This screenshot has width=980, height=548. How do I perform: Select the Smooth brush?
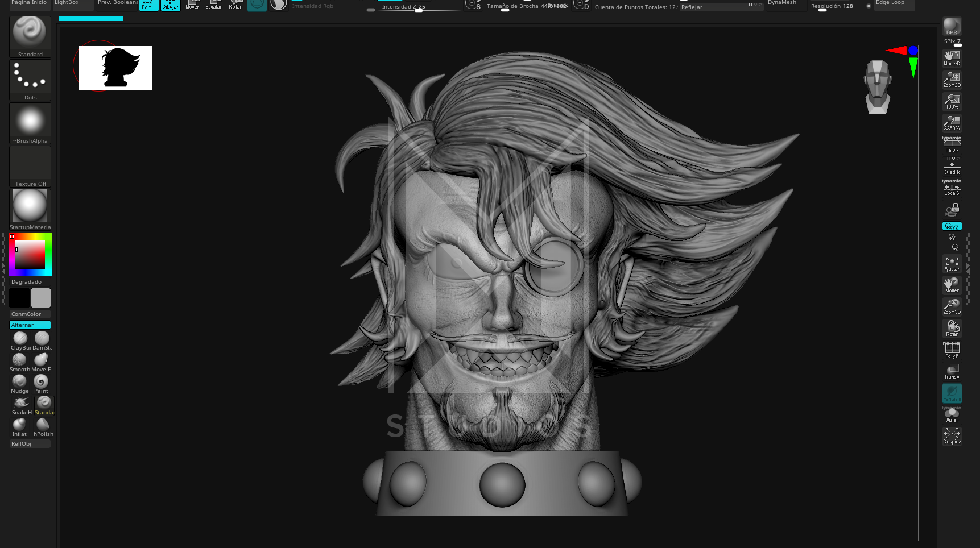pyautogui.click(x=19, y=360)
